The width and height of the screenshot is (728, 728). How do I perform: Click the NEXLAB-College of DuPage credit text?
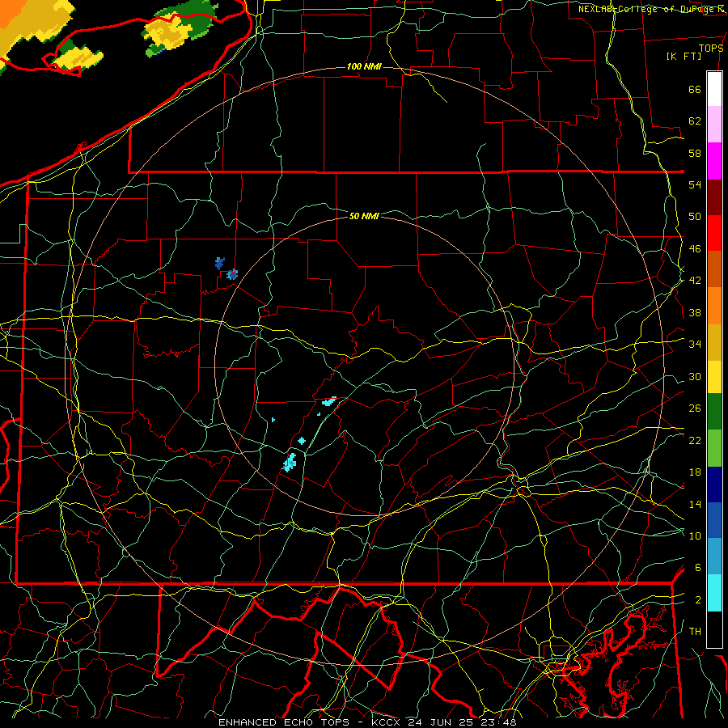[x=650, y=9]
